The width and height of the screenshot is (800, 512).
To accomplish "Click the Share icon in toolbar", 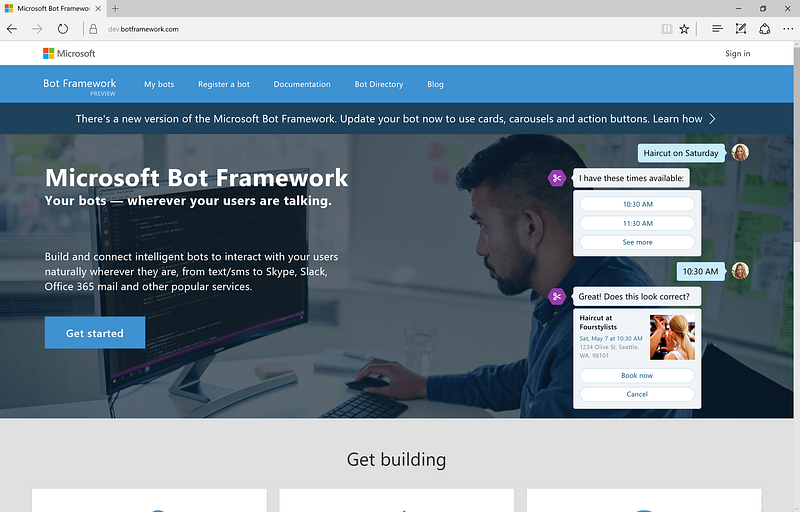I will [x=764, y=29].
